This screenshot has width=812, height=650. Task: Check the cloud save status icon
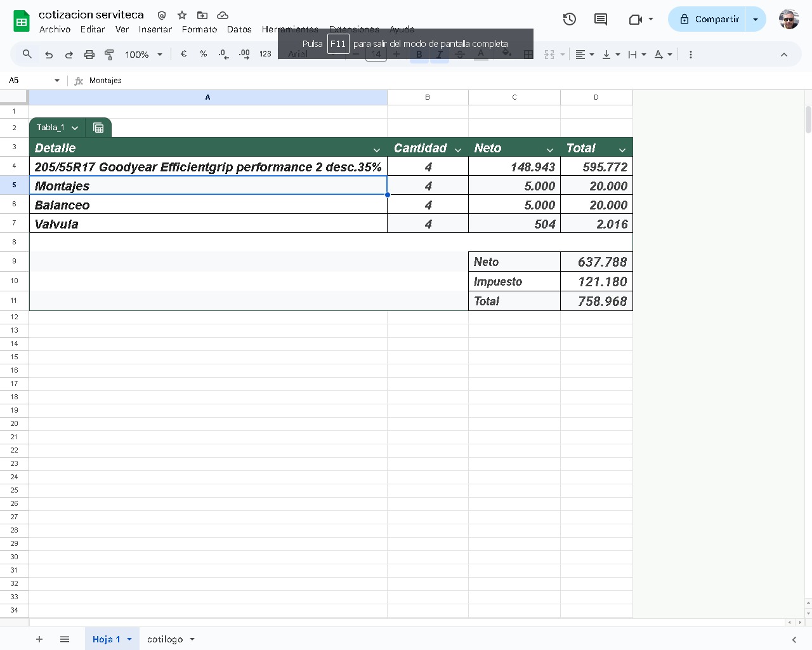(223, 15)
